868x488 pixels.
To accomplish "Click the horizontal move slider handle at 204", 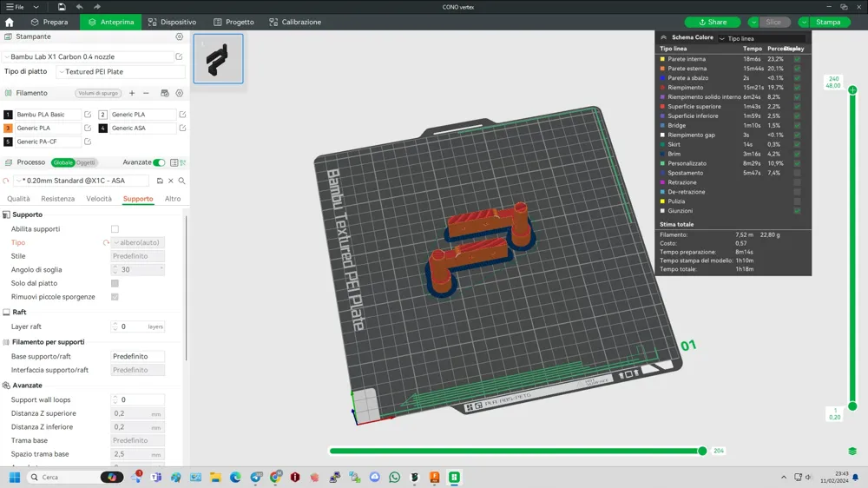I will tap(702, 451).
